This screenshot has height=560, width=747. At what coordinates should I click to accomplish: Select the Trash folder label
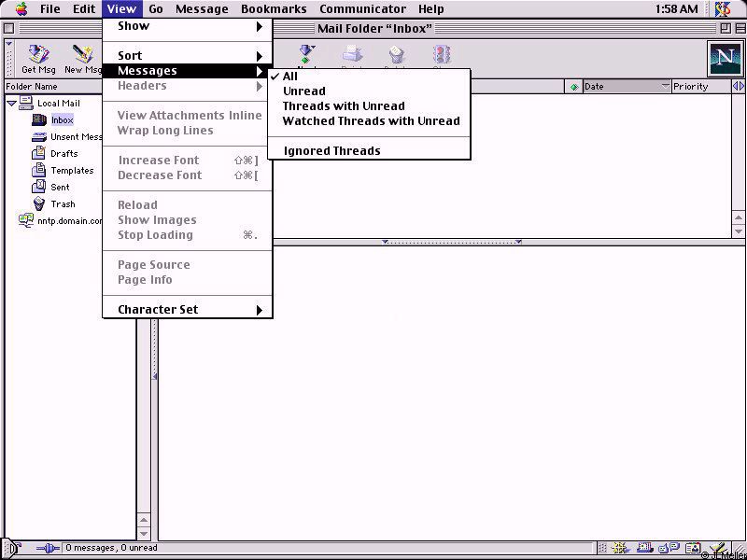point(63,203)
